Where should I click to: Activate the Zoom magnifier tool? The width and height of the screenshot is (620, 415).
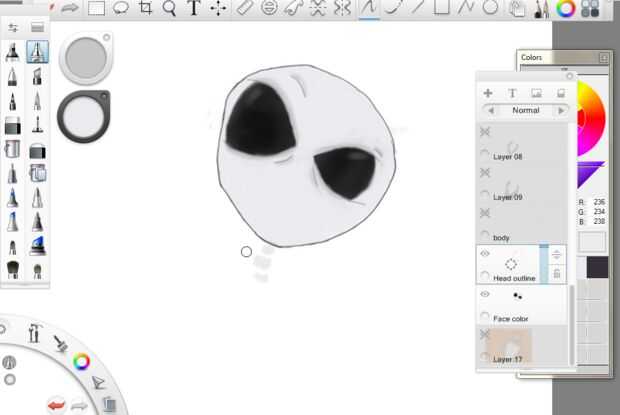(x=169, y=8)
